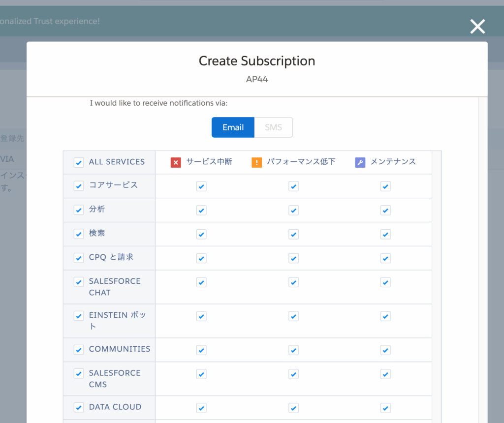
Task: Uncheck the EINSTEIN ボット row checkbox
Action: click(79, 316)
